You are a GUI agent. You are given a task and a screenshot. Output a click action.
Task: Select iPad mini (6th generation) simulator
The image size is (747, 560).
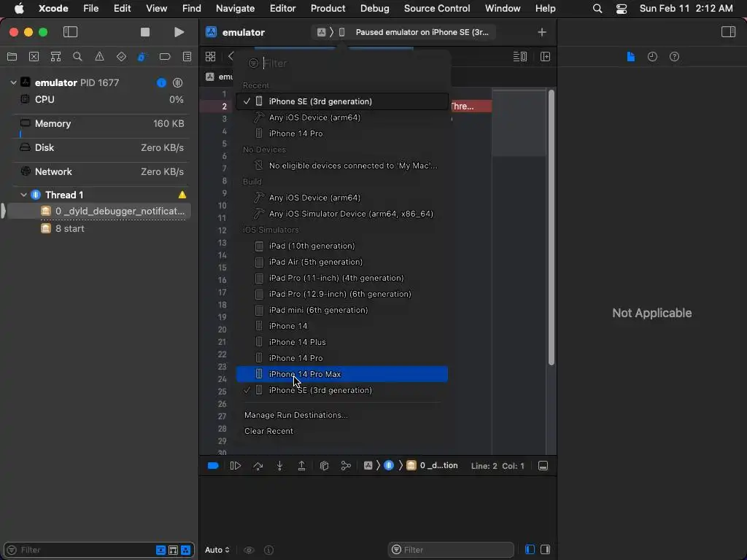point(342,310)
